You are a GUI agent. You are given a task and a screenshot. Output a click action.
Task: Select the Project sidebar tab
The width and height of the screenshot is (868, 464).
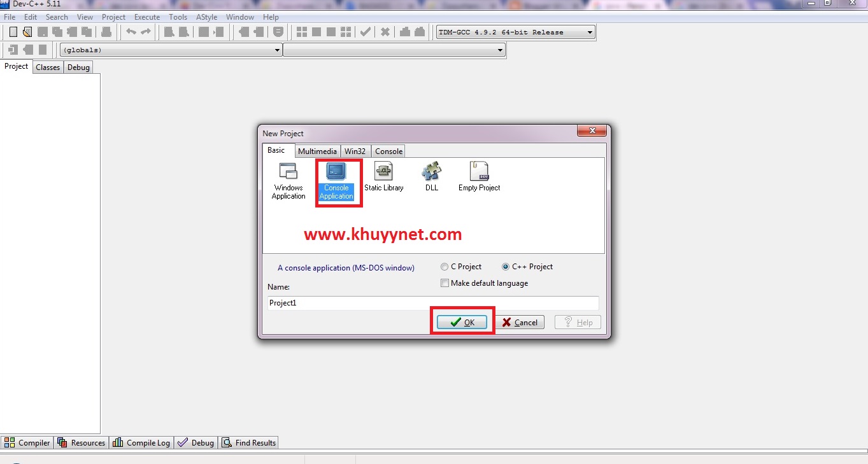click(x=17, y=66)
